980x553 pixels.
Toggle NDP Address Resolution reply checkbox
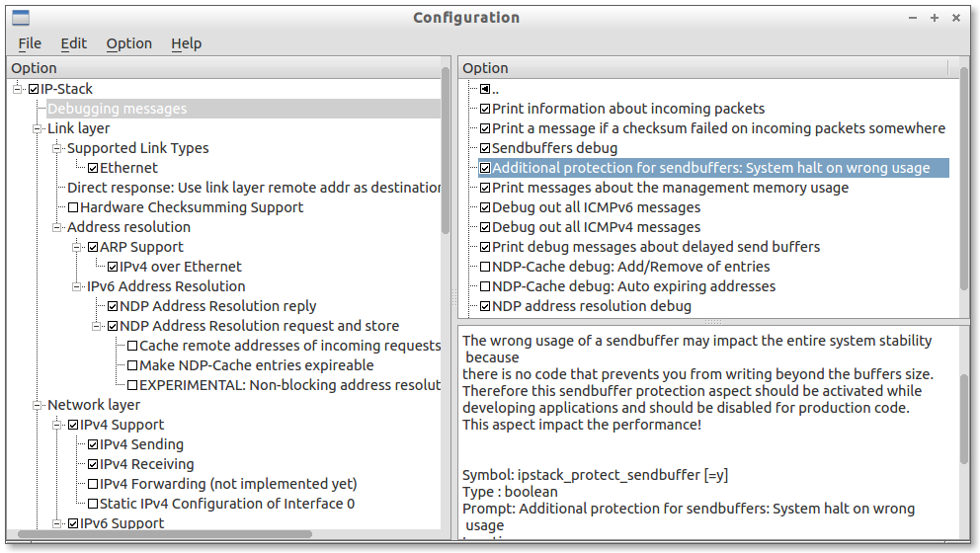(113, 306)
